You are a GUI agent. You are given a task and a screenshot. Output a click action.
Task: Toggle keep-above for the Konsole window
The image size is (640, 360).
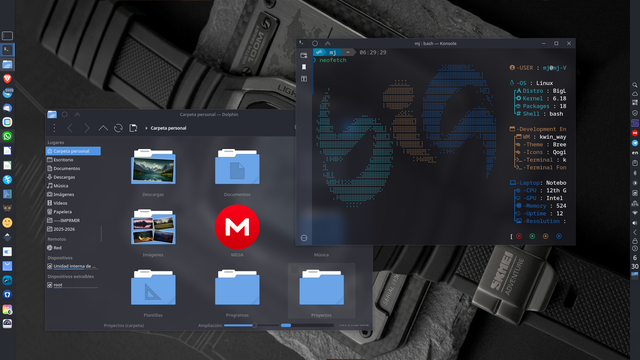pos(327,43)
